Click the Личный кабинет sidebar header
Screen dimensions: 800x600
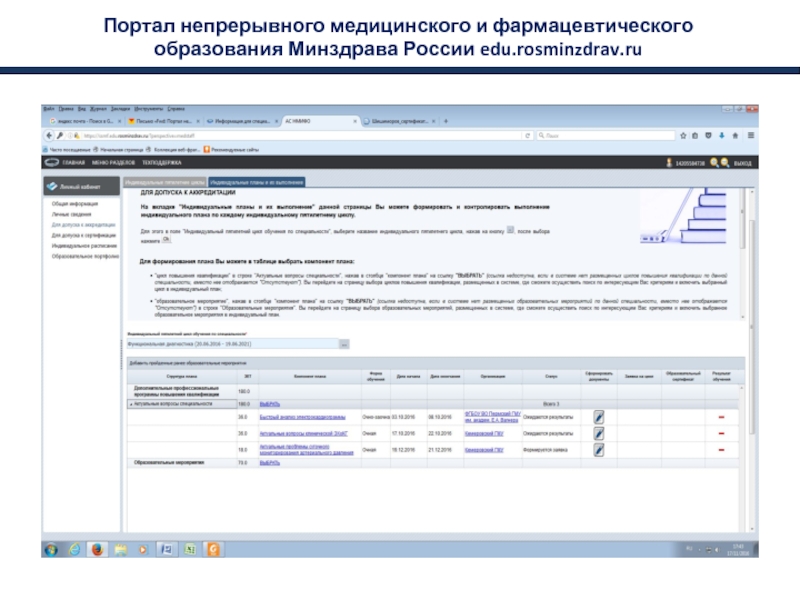coord(78,187)
